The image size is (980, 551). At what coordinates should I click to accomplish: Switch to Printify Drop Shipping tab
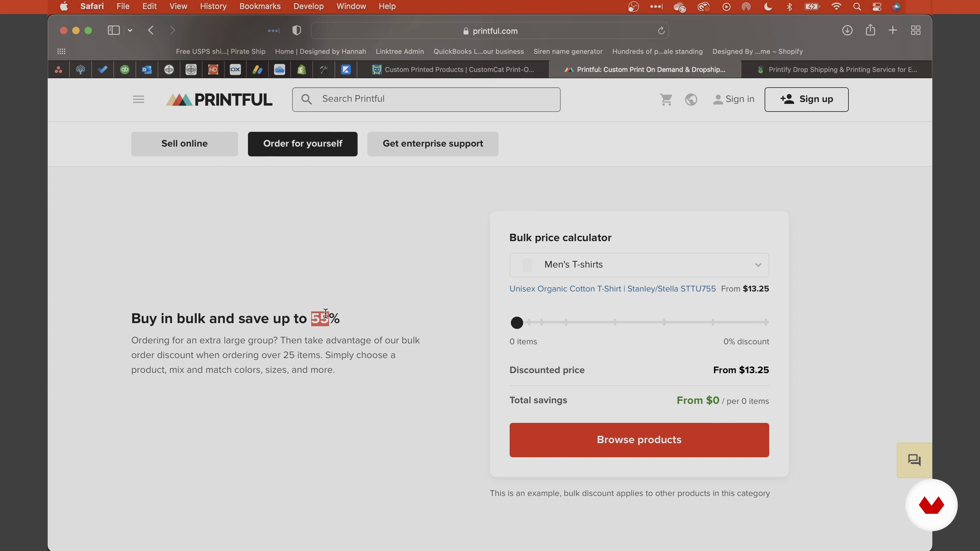837,70
